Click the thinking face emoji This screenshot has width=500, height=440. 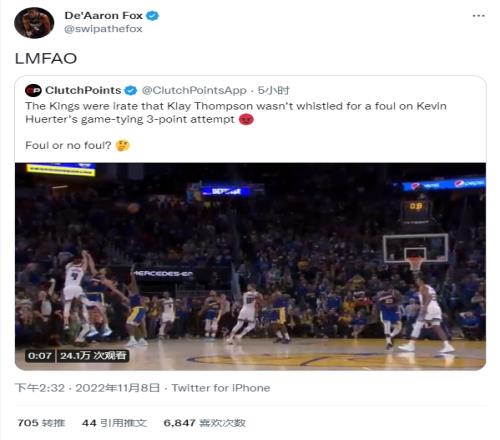(x=123, y=145)
